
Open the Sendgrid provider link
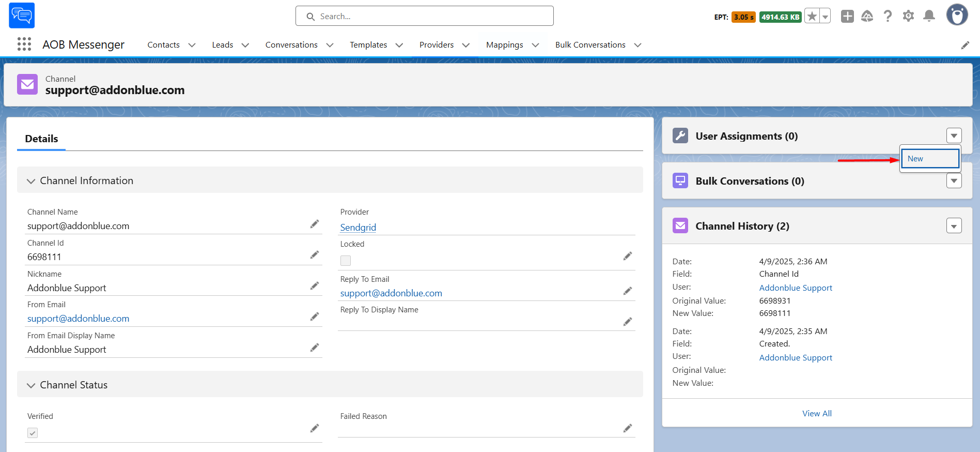(x=358, y=228)
